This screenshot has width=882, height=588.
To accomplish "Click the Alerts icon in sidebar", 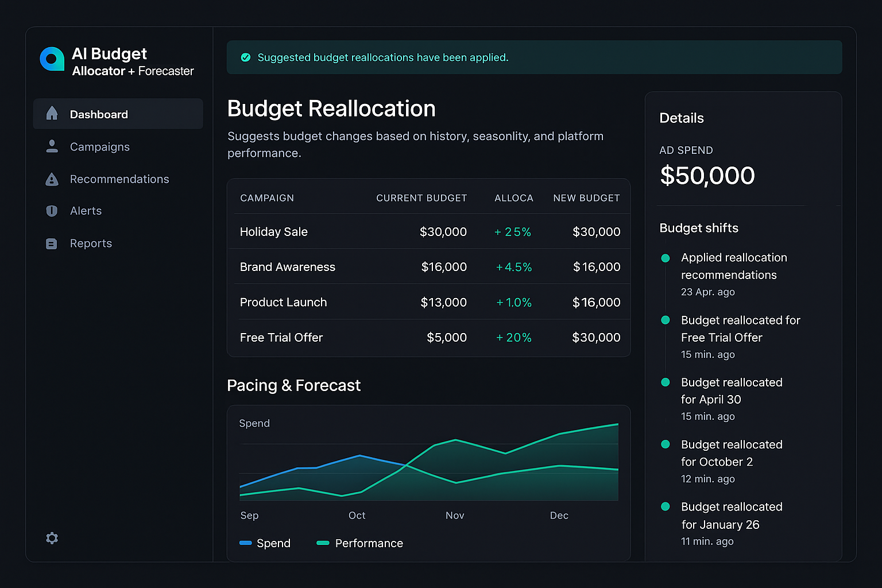I will point(52,211).
